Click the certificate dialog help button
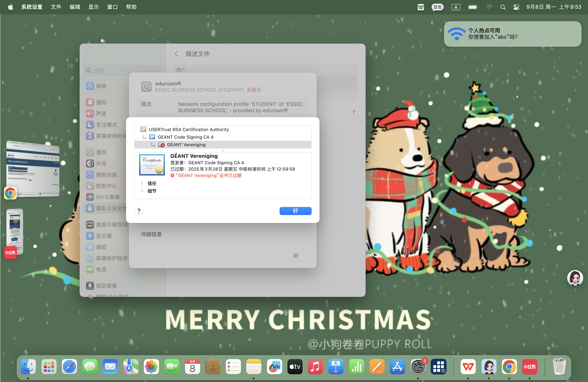 139,211
